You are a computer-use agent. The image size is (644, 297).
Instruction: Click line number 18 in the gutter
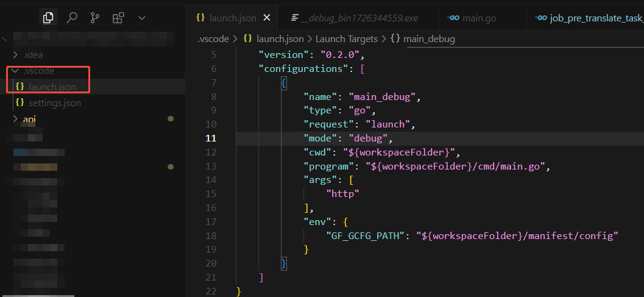click(x=211, y=235)
